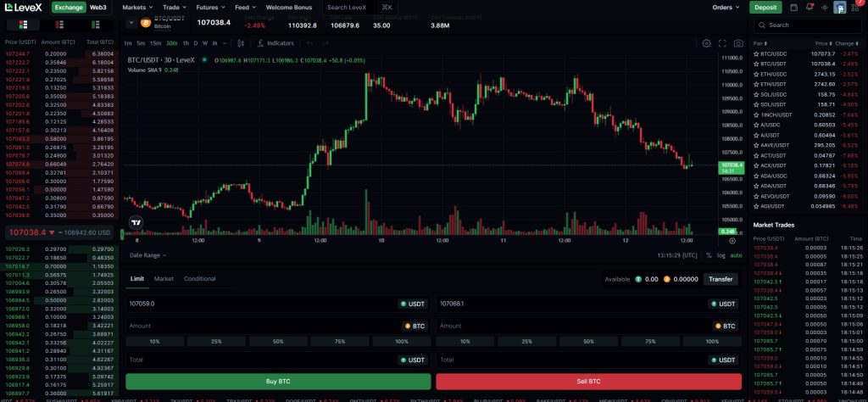The width and height of the screenshot is (868, 402).
Task: Click the LeveX logo
Action: tap(23, 7)
